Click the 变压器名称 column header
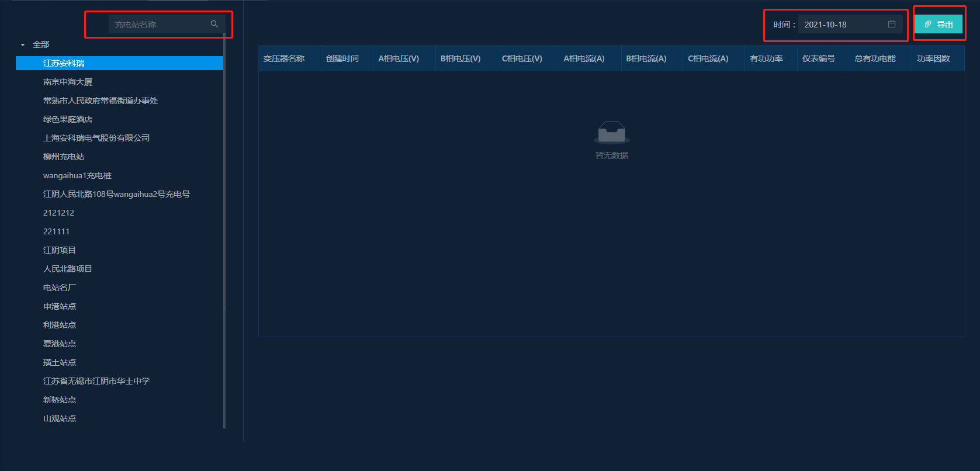 point(284,58)
